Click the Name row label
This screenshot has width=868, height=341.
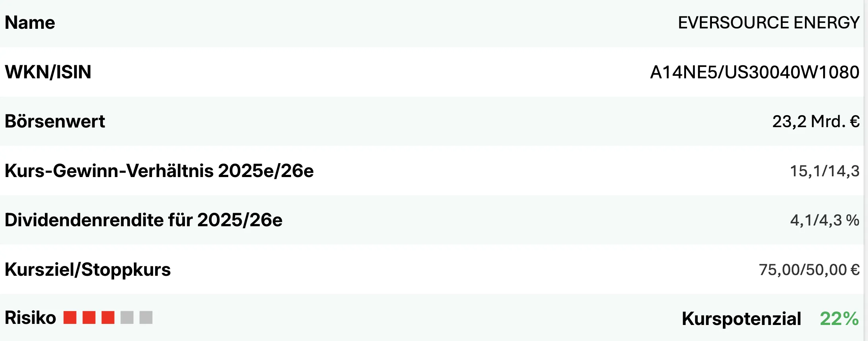(x=30, y=23)
